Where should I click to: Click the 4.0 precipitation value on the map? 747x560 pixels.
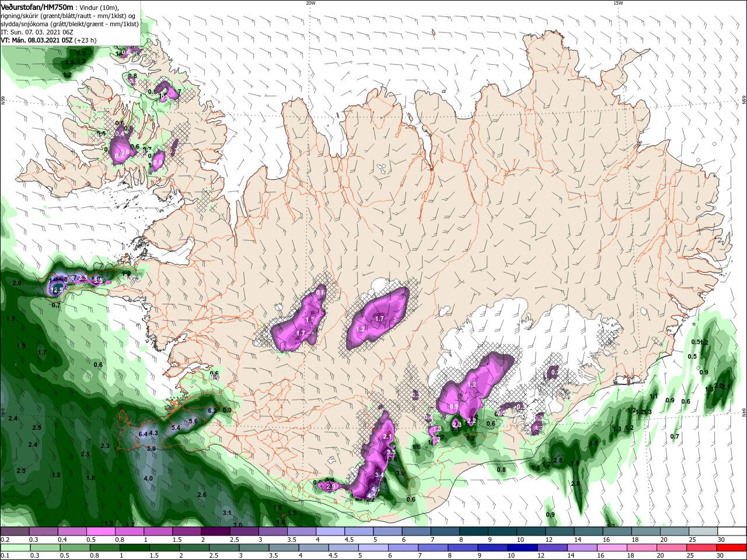tap(148, 478)
